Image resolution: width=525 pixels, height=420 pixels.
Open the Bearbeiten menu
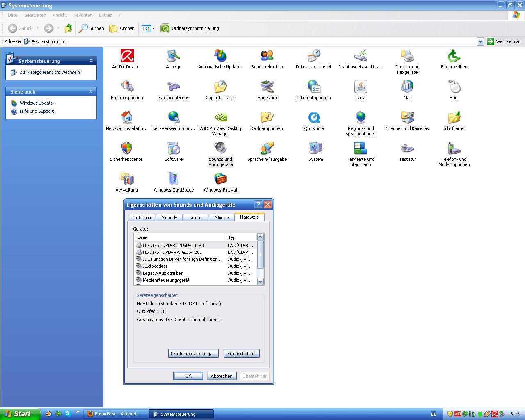[x=35, y=15]
